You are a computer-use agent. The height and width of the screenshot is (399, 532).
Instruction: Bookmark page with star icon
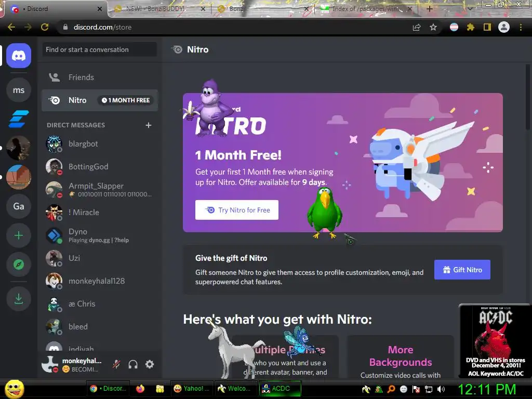433,28
